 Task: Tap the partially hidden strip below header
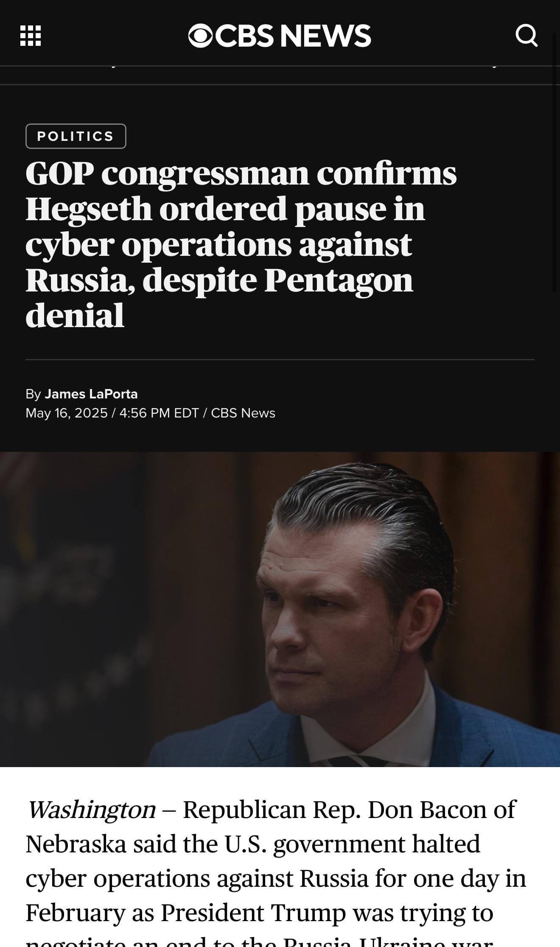coord(280,75)
